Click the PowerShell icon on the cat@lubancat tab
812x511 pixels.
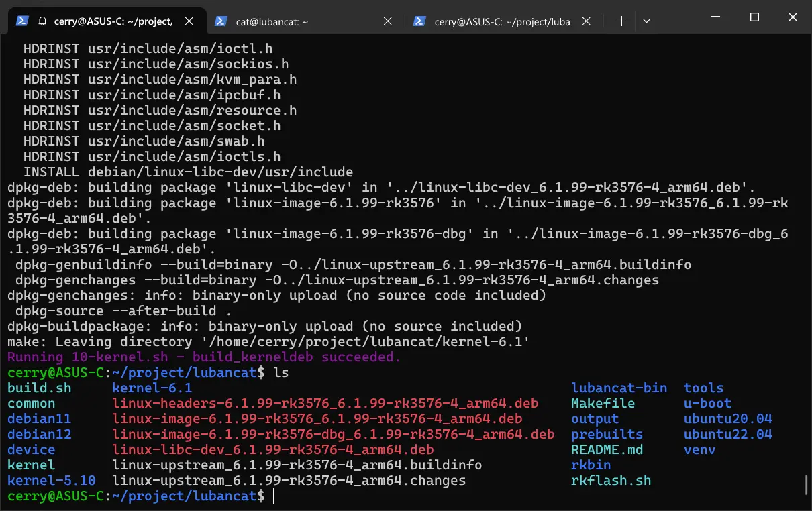click(220, 21)
